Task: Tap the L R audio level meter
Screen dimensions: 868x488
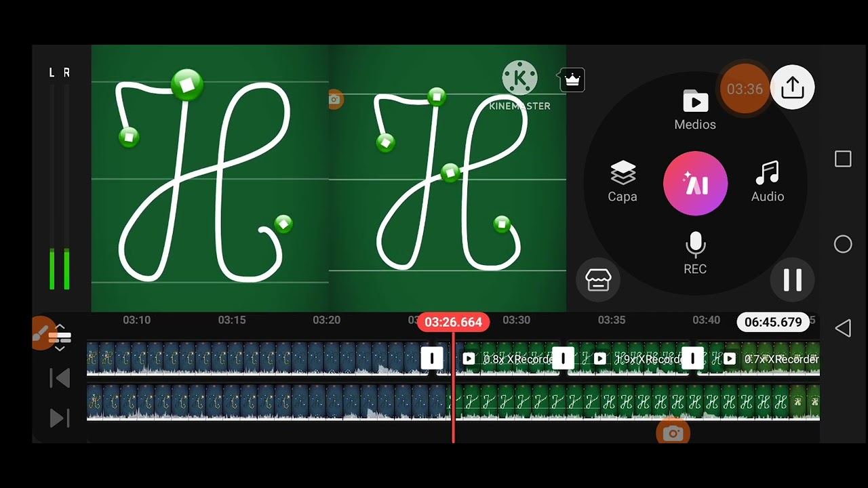Action: pos(59,180)
